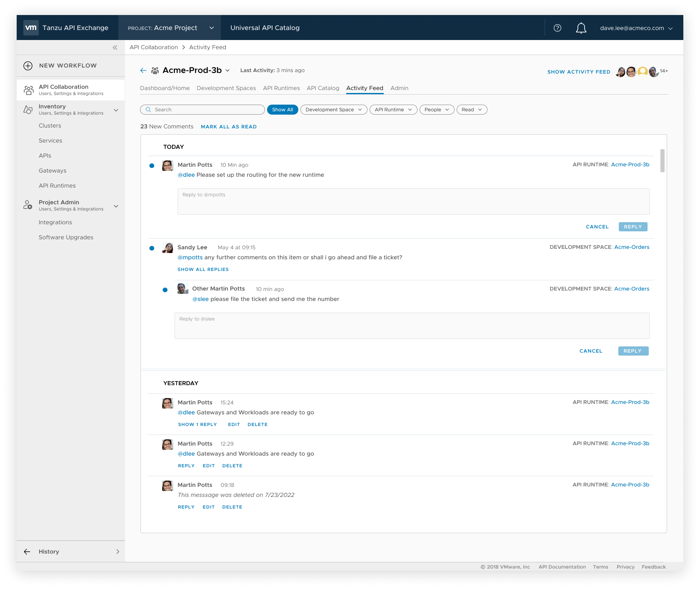Switch to the API Catalog tab
This screenshot has width=700, height=589.
(x=323, y=88)
